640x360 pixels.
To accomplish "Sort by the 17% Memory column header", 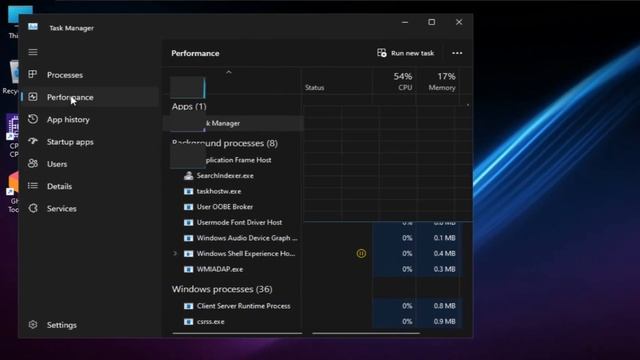I will pyautogui.click(x=438, y=82).
